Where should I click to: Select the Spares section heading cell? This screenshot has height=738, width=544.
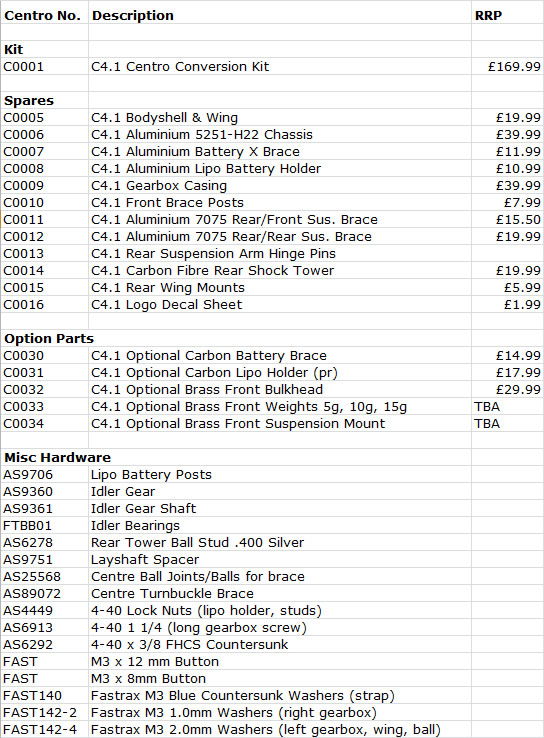pyautogui.click(x=44, y=100)
